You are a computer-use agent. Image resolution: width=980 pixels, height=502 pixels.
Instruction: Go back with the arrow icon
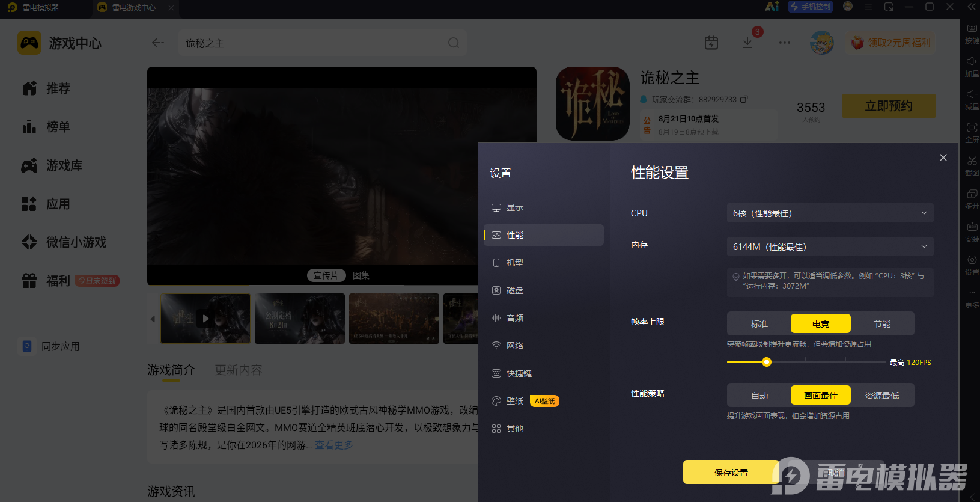[x=158, y=43]
